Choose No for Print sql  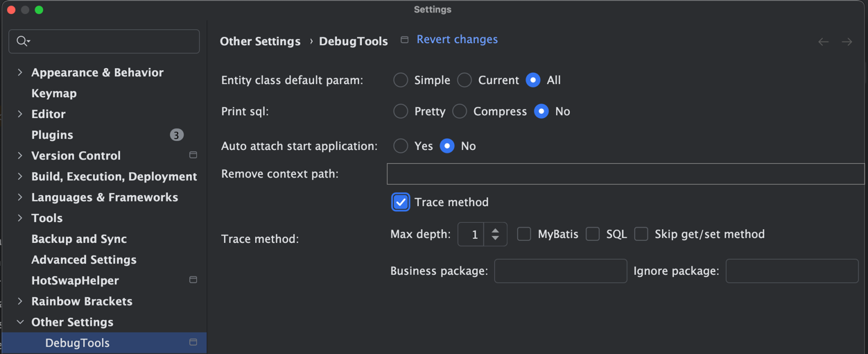pos(542,111)
